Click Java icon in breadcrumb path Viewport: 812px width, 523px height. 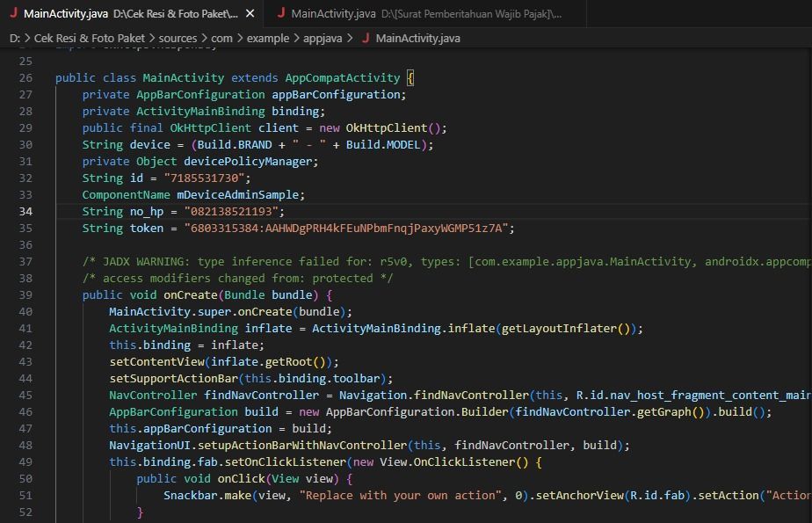point(366,38)
